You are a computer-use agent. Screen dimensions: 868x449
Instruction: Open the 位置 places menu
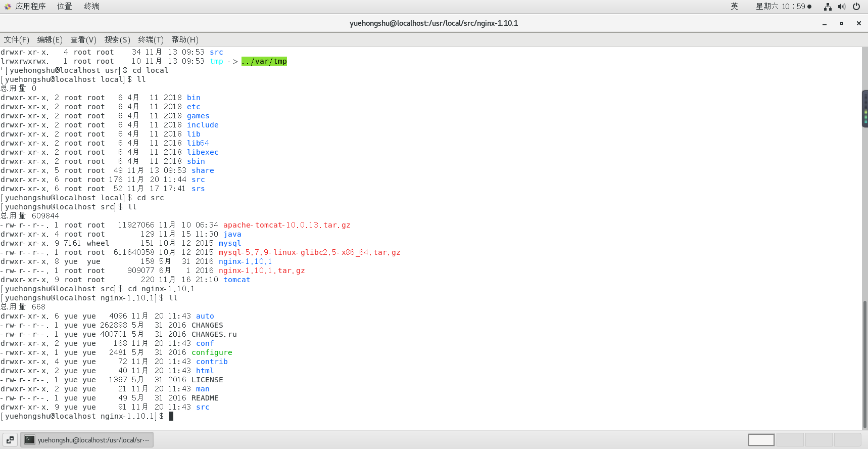click(64, 6)
